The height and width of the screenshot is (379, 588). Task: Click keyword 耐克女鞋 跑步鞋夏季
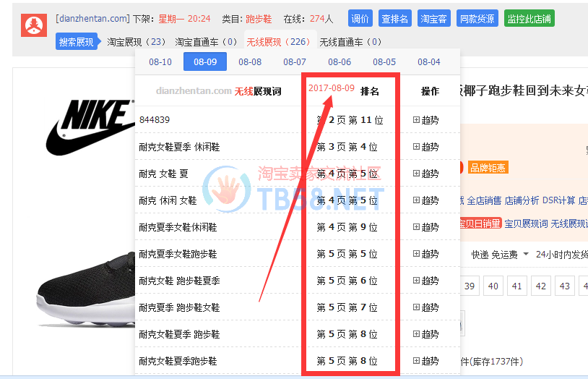point(179,281)
